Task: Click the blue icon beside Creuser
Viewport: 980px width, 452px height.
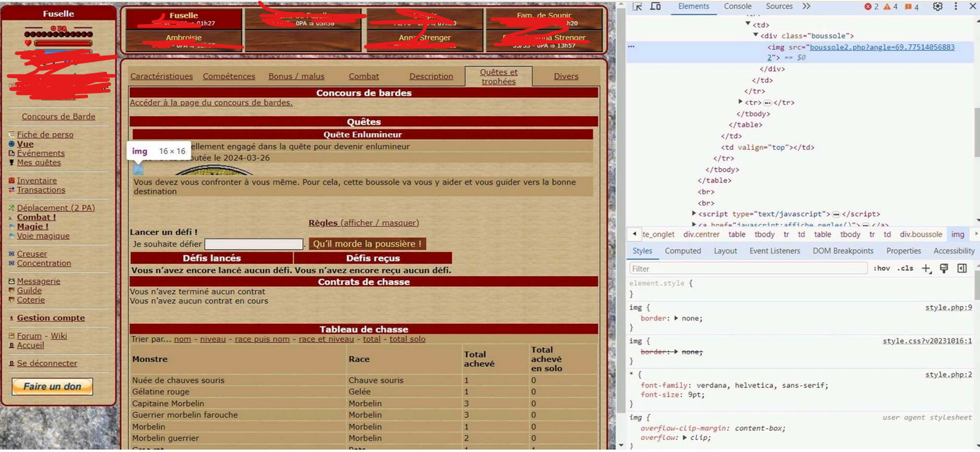Action: 11,254
